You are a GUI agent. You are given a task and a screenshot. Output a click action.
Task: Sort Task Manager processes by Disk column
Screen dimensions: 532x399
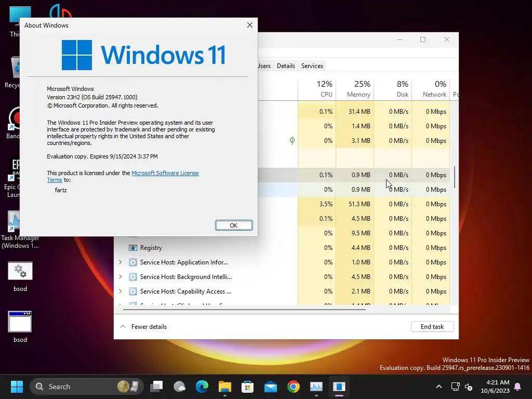pos(393,89)
